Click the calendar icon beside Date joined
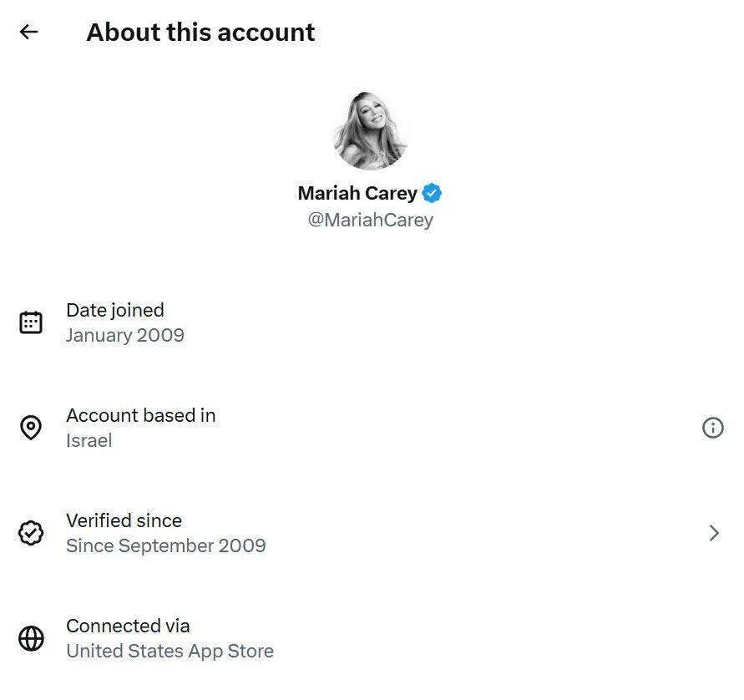The width and height of the screenshot is (744, 700). pyautogui.click(x=31, y=322)
